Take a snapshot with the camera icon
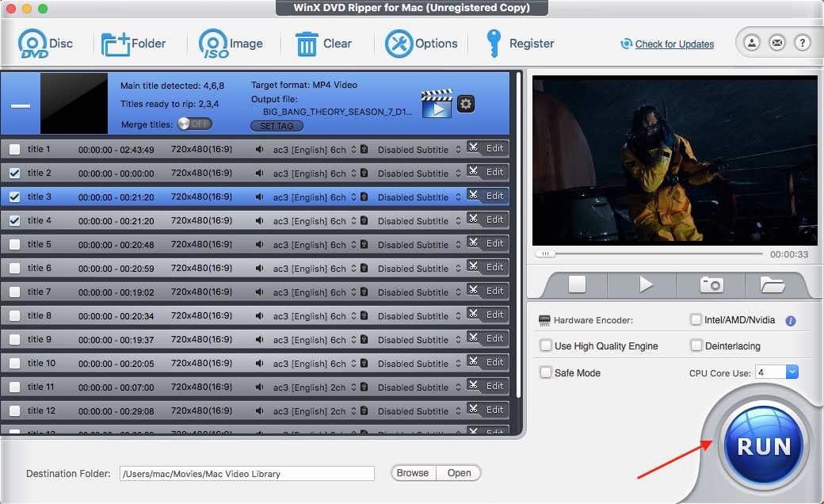Screen dimensions: 824x504 [x=710, y=286]
